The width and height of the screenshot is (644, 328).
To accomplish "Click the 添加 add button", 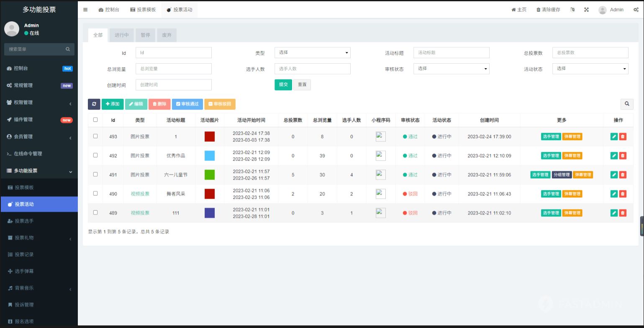I will pyautogui.click(x=113, y=104).
